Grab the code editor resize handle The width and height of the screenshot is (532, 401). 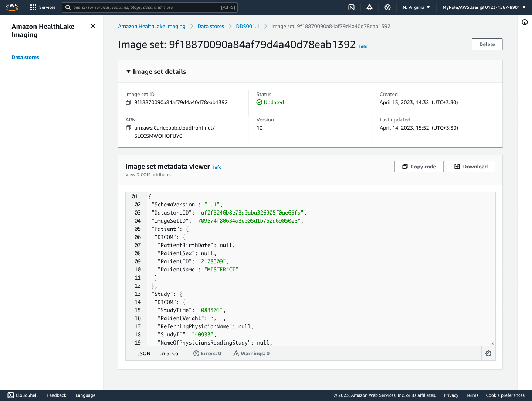tap(492, 343)
